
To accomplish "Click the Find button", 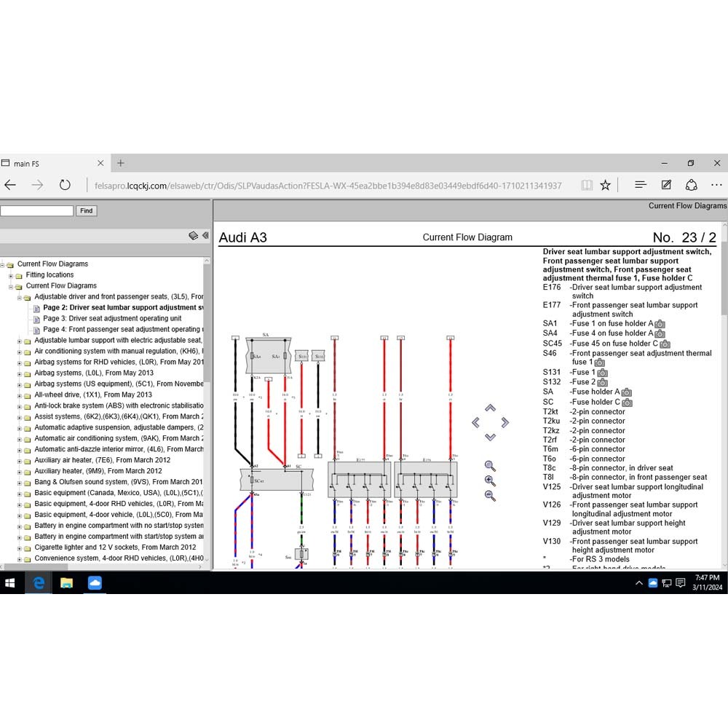I will (x=87, y=211).
